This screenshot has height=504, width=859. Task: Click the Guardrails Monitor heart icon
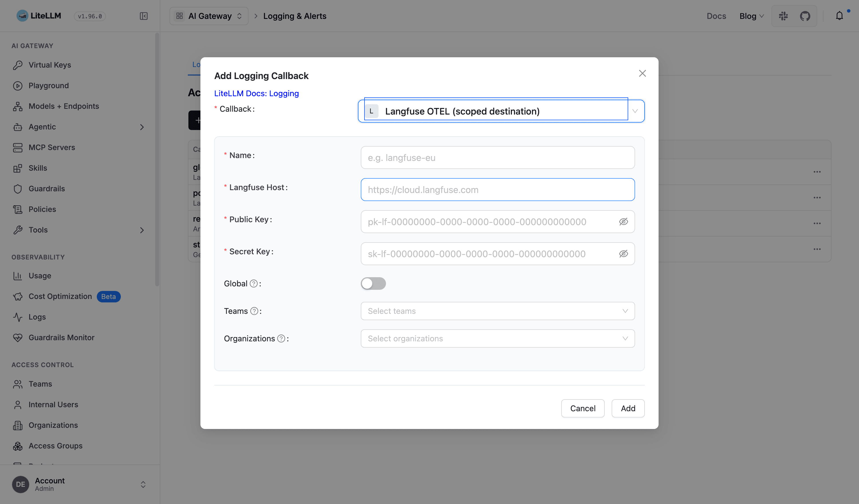[x=18, y=338]
